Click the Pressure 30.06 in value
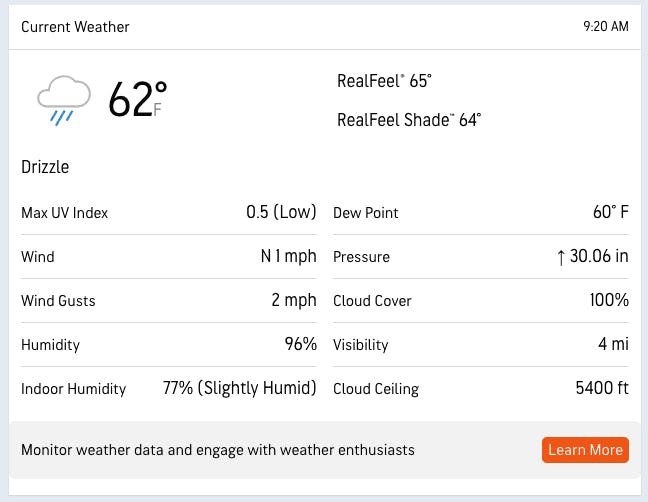Viewport: 648px width, 502px height. pyautogui.click(x=599, y=257)
